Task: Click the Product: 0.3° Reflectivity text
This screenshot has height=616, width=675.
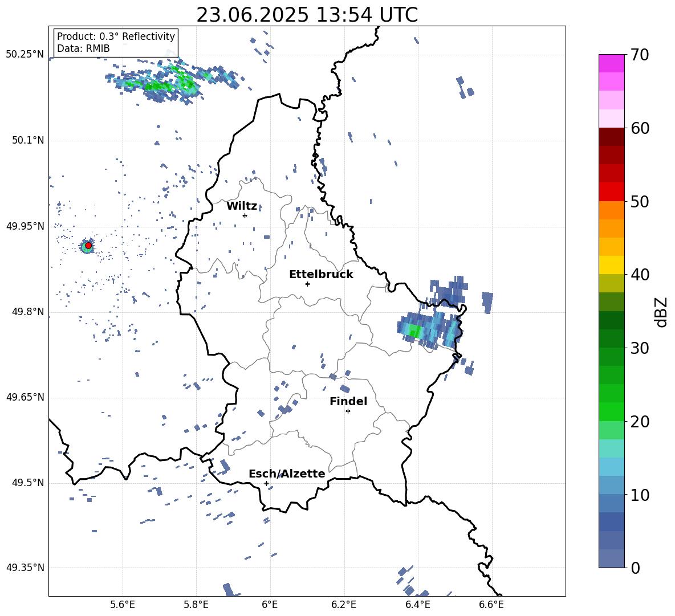Action: [x=116, y=36]
